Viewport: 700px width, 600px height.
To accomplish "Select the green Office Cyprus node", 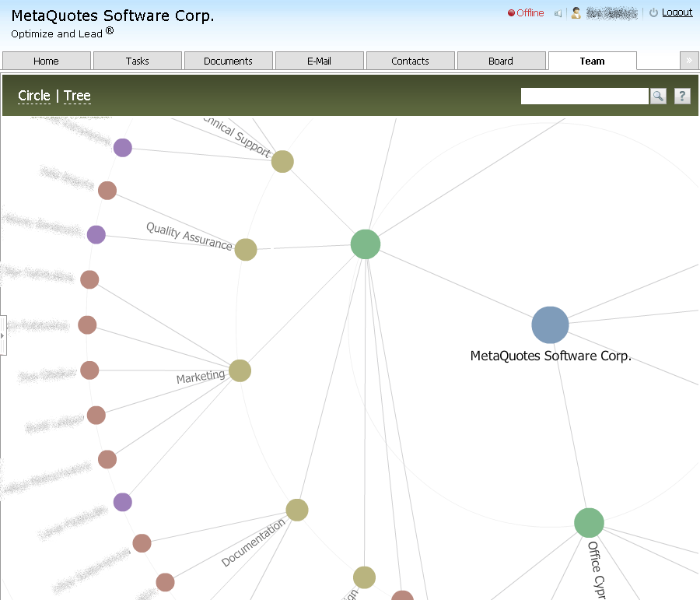I will click(x=589, y=523).
